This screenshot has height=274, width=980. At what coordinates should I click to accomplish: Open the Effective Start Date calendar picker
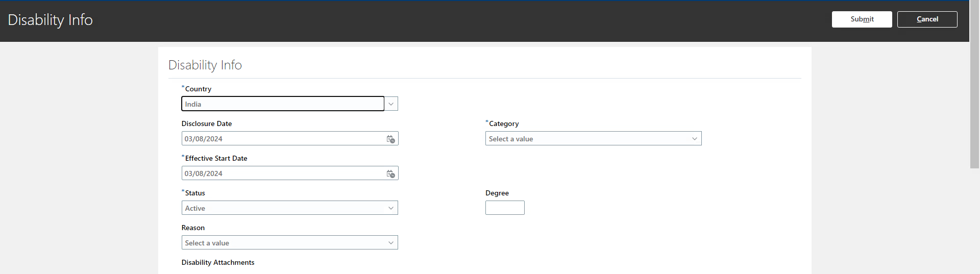coord(391,173)
